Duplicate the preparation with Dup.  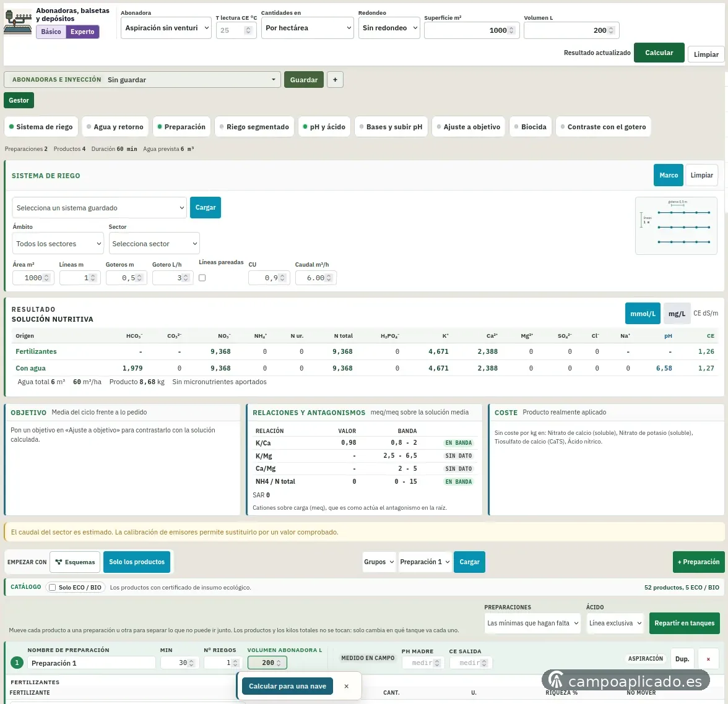[x=682, y=659]
